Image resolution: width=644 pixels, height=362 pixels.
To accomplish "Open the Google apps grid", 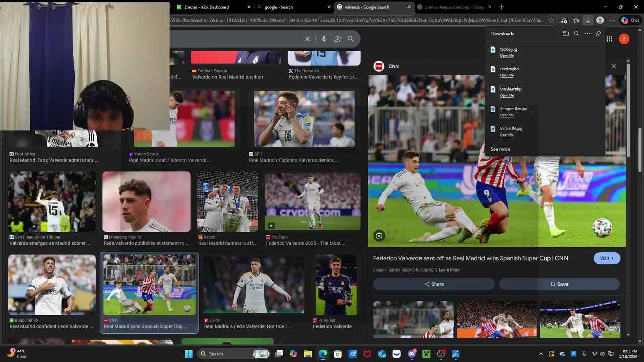I will [609, 39].
